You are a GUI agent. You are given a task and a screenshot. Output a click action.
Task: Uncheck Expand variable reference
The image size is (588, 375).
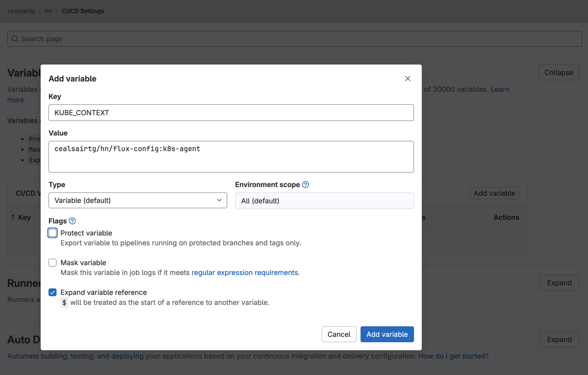(53, 292)
